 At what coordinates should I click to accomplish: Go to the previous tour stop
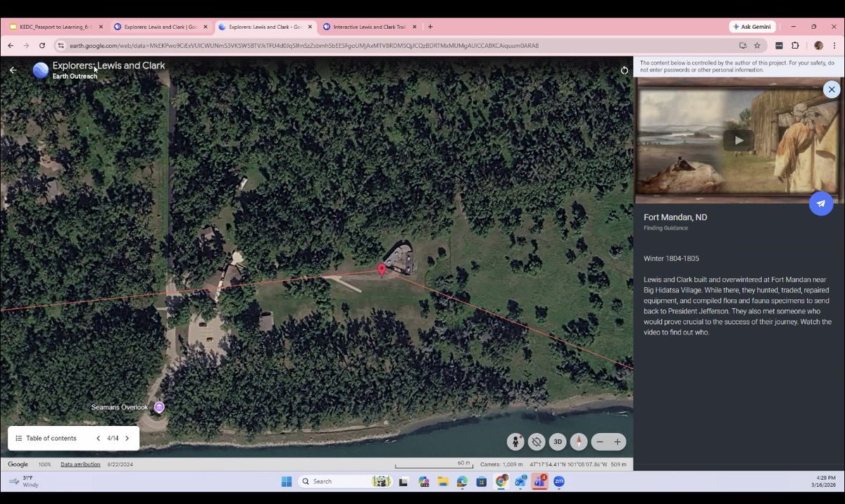pyautogui.click(x=98, y=438)
